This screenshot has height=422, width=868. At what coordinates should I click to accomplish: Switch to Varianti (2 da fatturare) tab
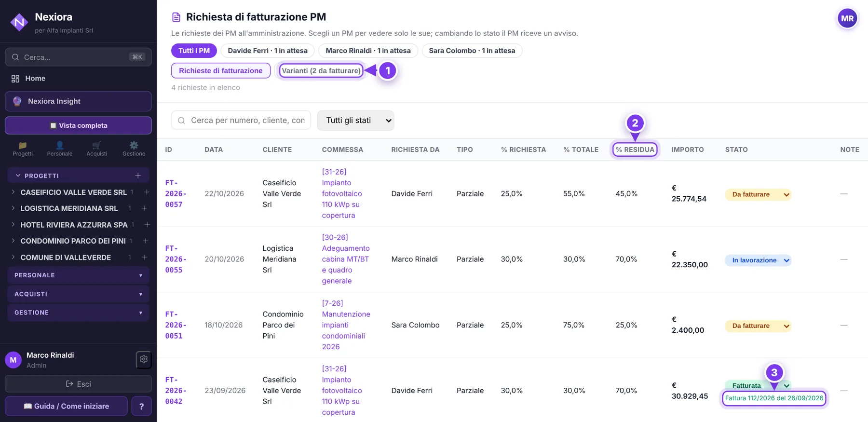pos(321,70)
